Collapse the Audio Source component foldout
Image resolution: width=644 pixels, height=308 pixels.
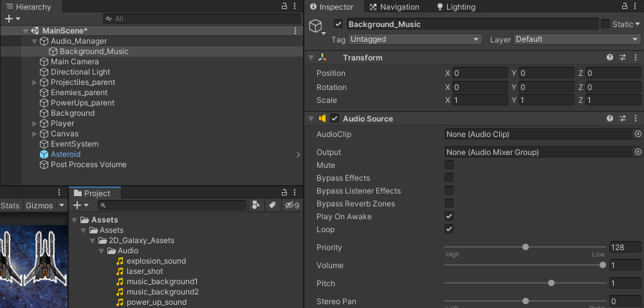click(311, 119)
